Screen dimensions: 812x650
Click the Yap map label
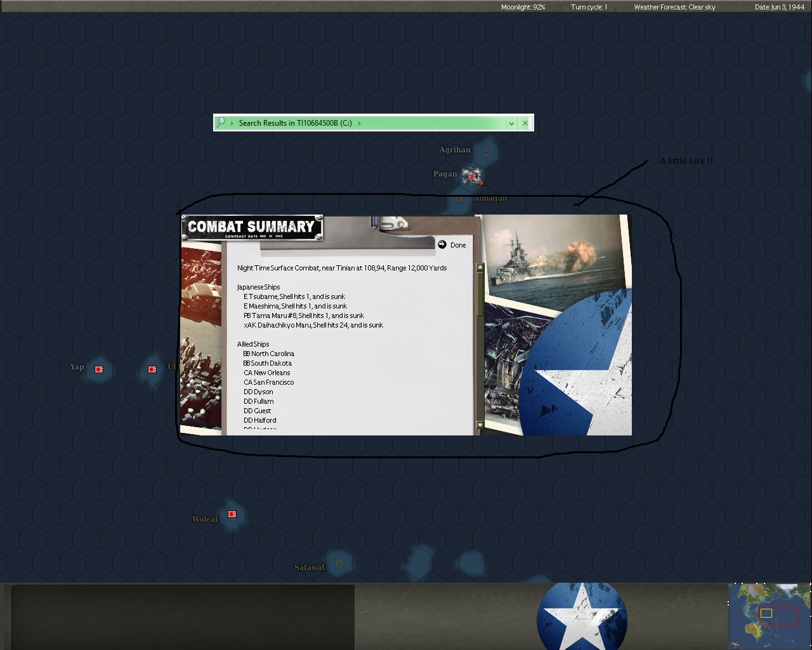click(77, 367)
